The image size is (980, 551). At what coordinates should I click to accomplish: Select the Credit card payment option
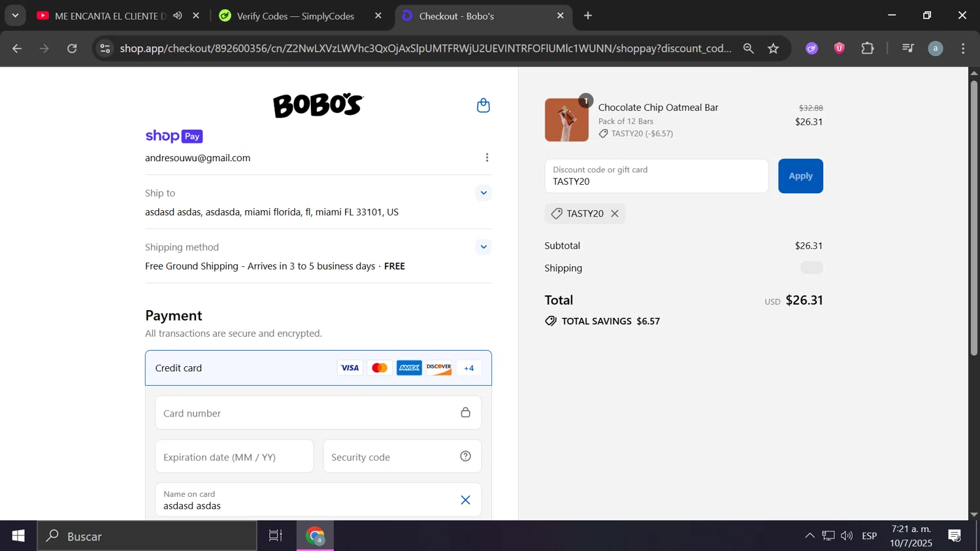click(318, 368)
